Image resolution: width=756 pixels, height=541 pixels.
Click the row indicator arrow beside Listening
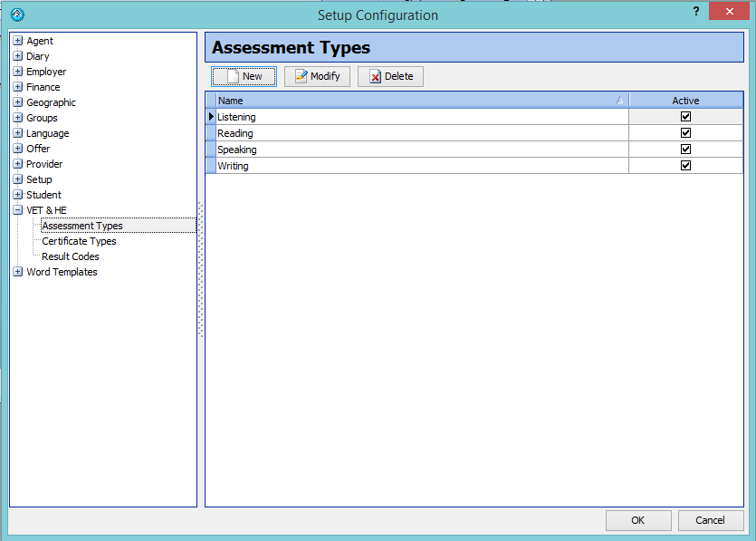211,117
